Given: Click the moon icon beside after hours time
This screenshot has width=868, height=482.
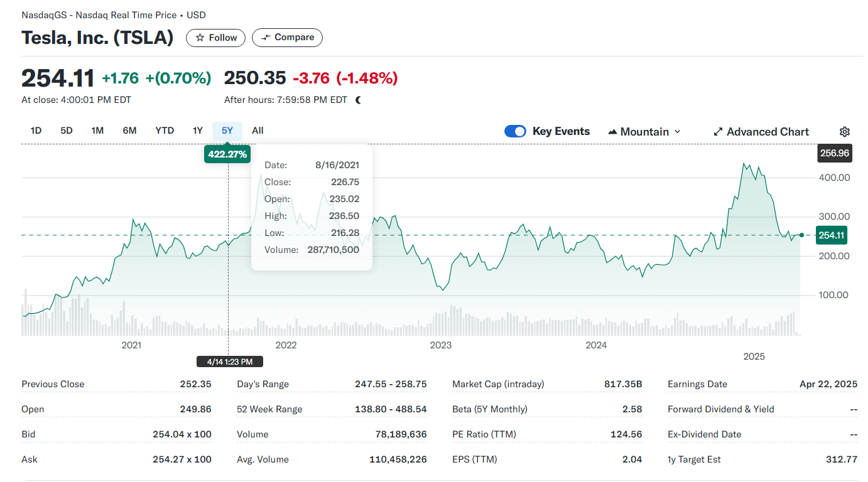Looking at the screenshot, I should tap(358, 100).
